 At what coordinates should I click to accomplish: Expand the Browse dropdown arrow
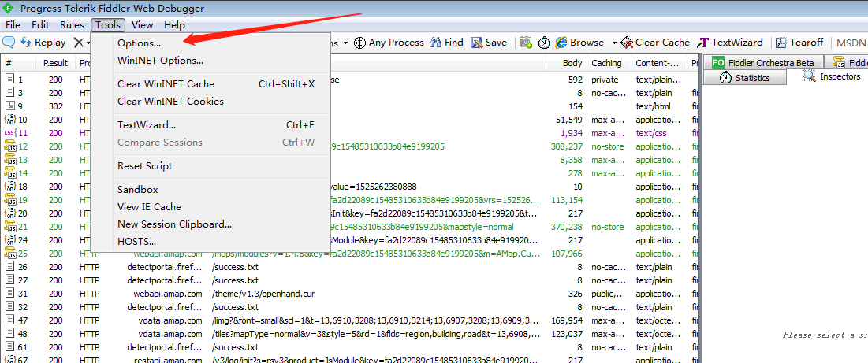[614, 43]
